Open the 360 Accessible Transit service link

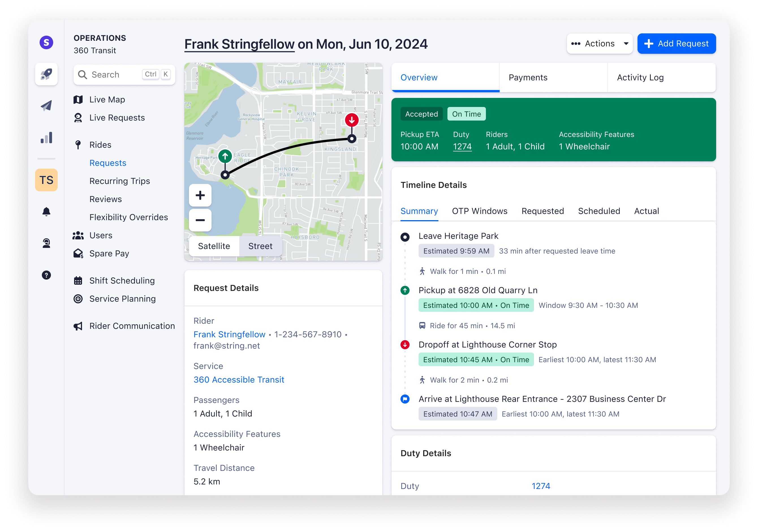click(x=239, y=379)
